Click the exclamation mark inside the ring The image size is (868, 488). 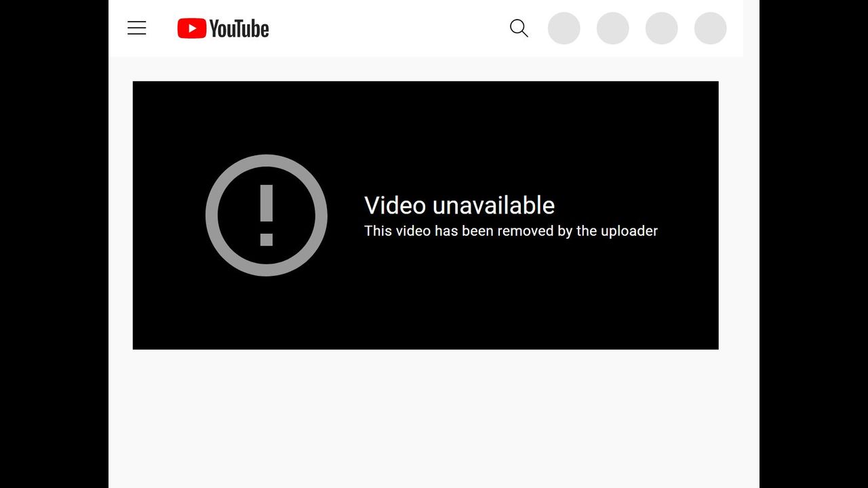pos(267,215)
